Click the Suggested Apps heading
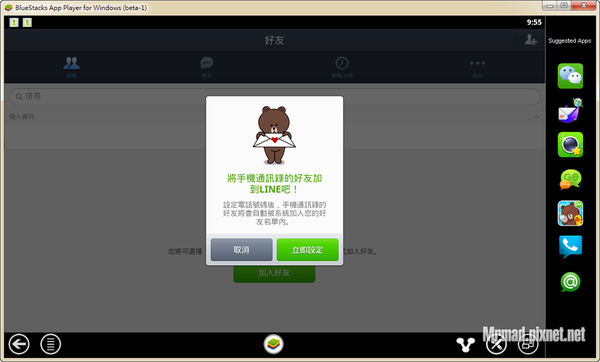The height and width of the screenshot is (362, 600). pos(569,41)
